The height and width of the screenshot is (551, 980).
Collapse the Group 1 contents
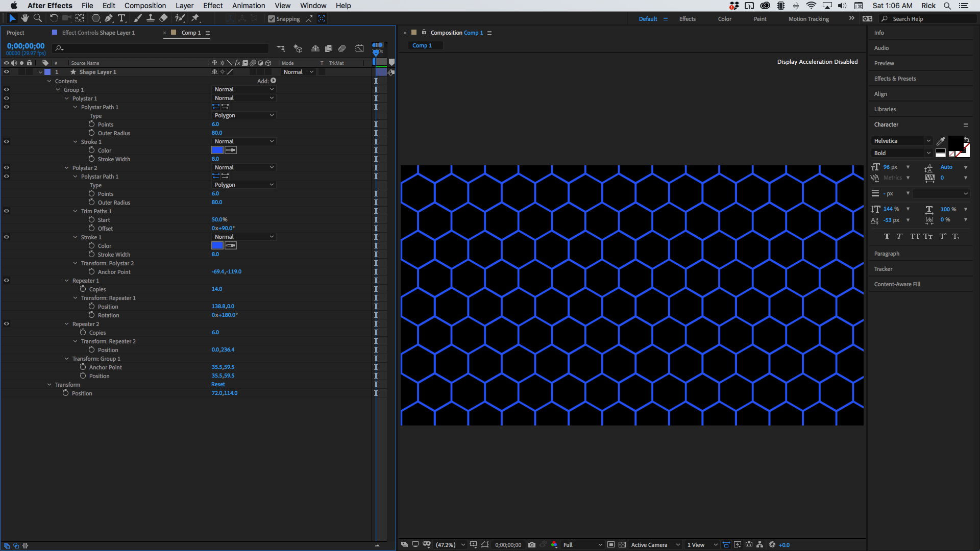[x=58, y=89]
